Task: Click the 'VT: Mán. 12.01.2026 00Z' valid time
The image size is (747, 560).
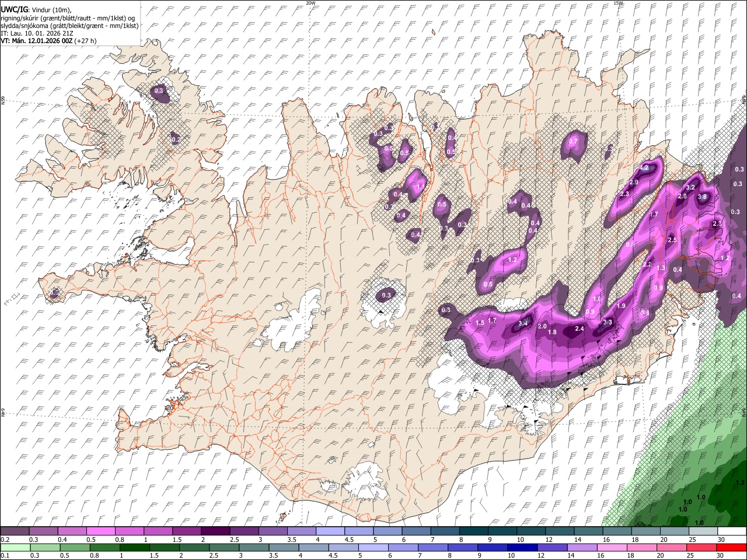Action: point(36,41)
